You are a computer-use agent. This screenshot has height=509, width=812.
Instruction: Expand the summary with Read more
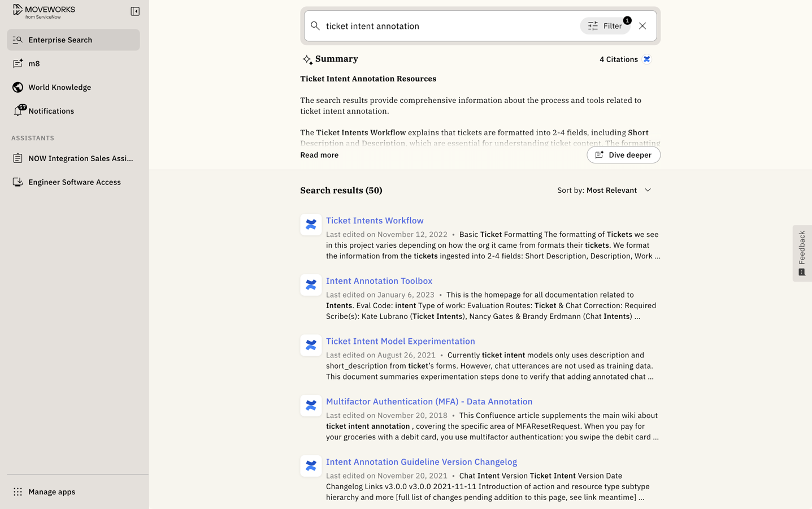point(319,154)
